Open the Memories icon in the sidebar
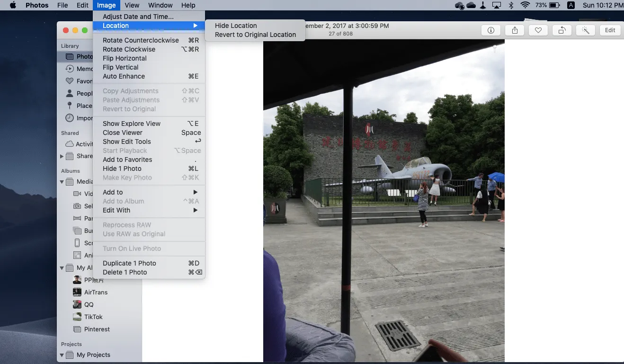 (70, 69)
